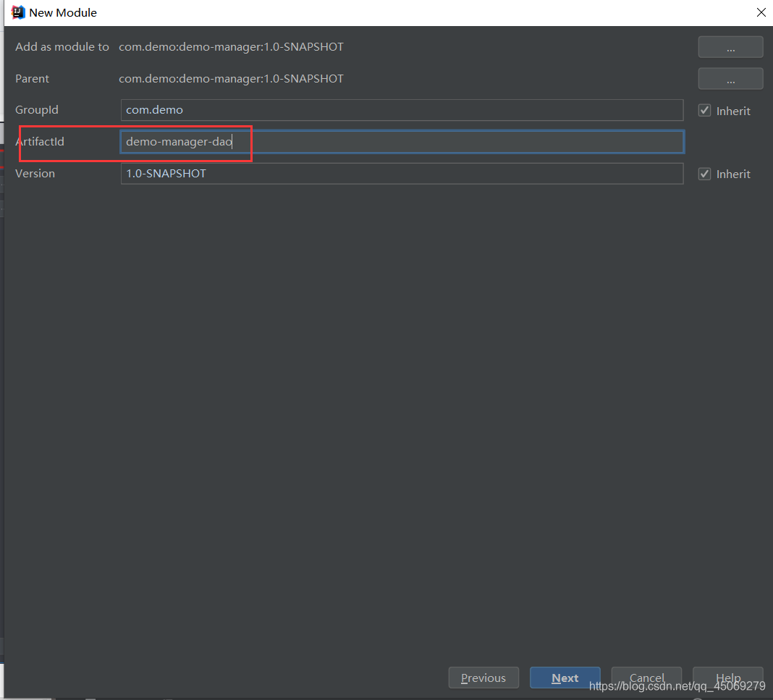Close the New Module window
773x700 pixels.
[761, 12]
